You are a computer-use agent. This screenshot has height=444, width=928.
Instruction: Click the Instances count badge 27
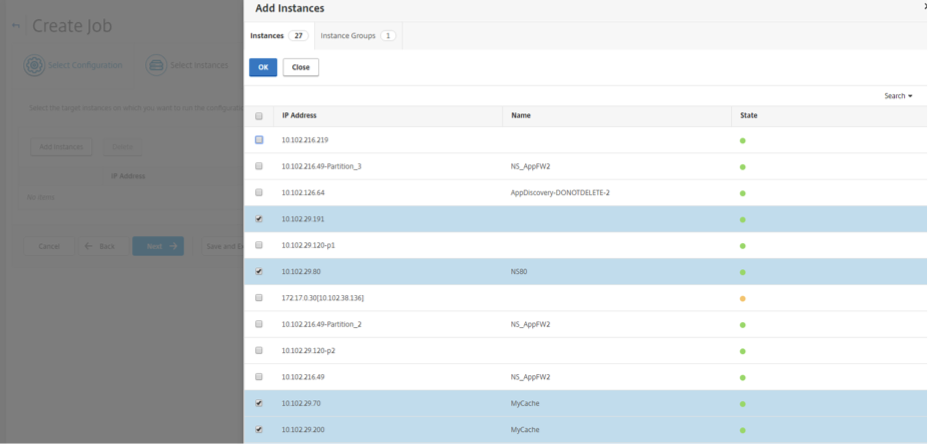pos(298,36)
